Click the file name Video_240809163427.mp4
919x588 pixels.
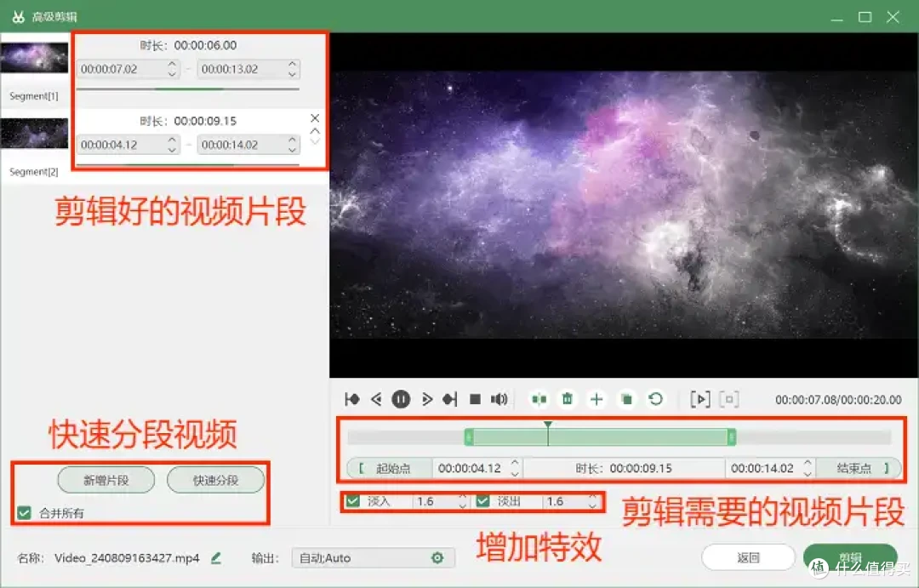(127, 558)
